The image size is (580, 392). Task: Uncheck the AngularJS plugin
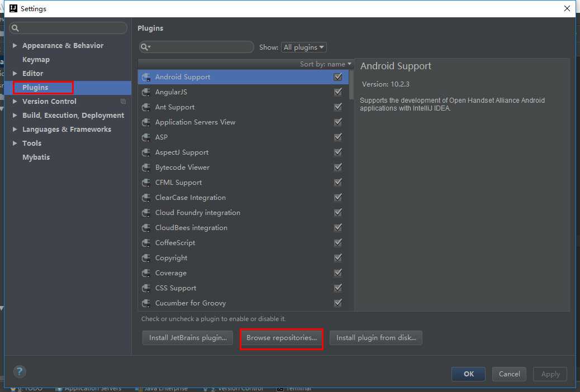click(x=337, y=92)
